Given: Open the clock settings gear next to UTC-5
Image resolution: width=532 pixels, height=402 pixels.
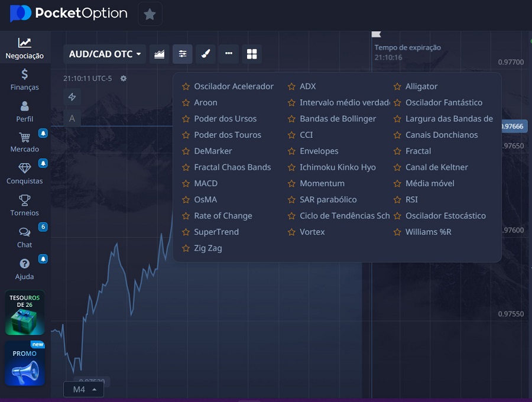Looking at the screenshot, I should tap(123, 78).
